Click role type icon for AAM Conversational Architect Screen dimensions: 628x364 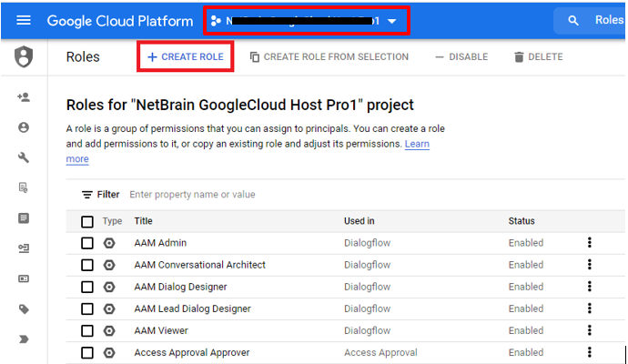[x=109, y=265]
